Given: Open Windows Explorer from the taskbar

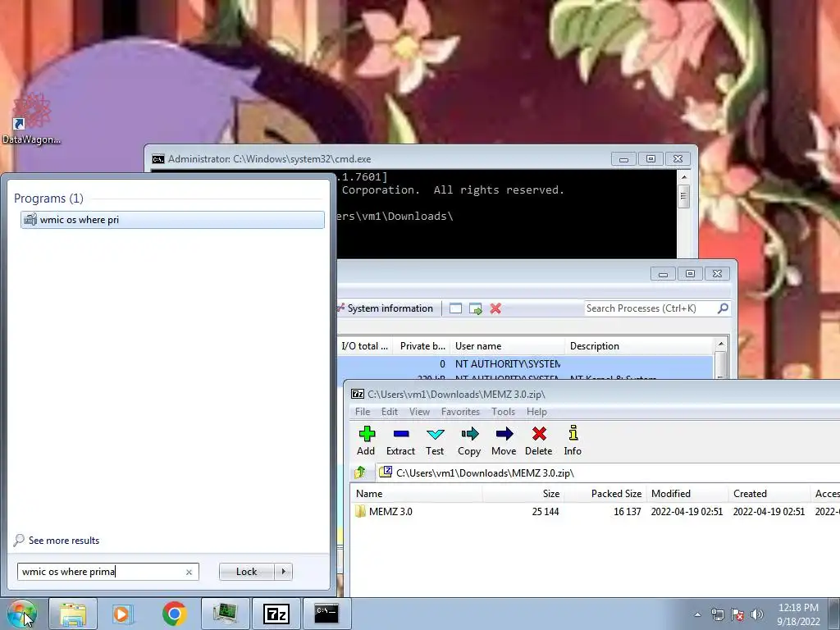Looking at the screenshot, I should click(x=73, y=614).
